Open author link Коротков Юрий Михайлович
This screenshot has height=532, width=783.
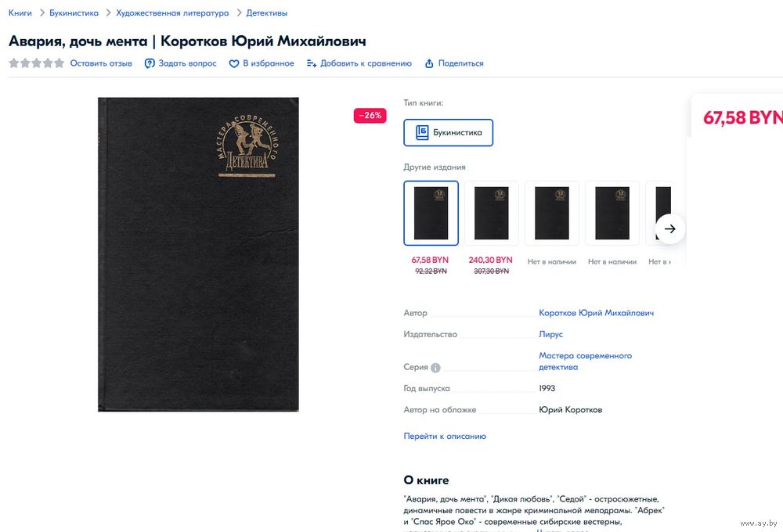[x=596, y=313]
